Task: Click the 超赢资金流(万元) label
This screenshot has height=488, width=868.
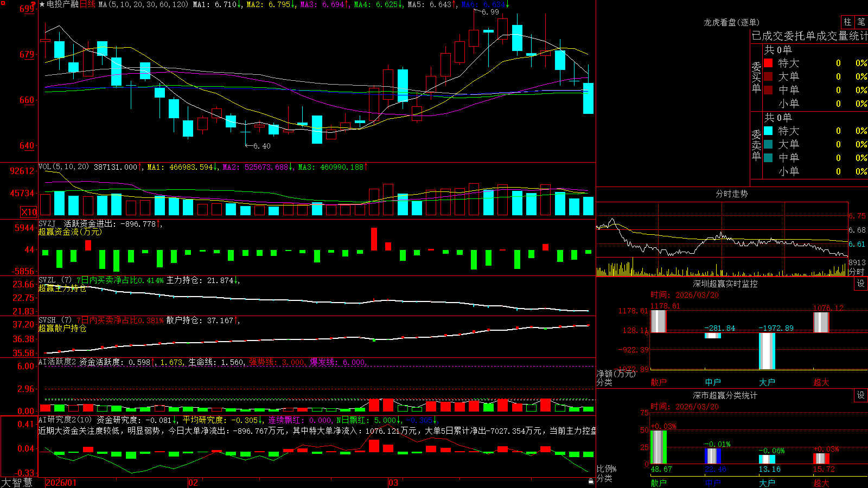Action: click(x=70, y=232)
